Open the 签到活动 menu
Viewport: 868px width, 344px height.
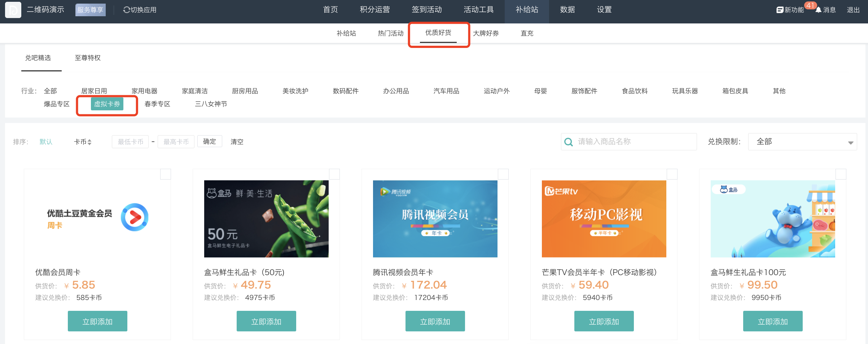pyautogui.click(x=427, y=10)
